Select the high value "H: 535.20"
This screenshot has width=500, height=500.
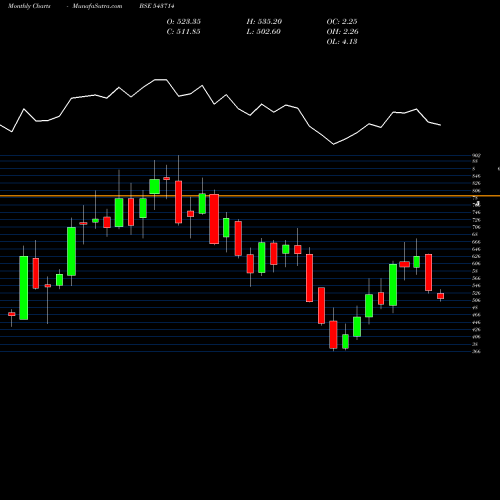pos(264,21)
